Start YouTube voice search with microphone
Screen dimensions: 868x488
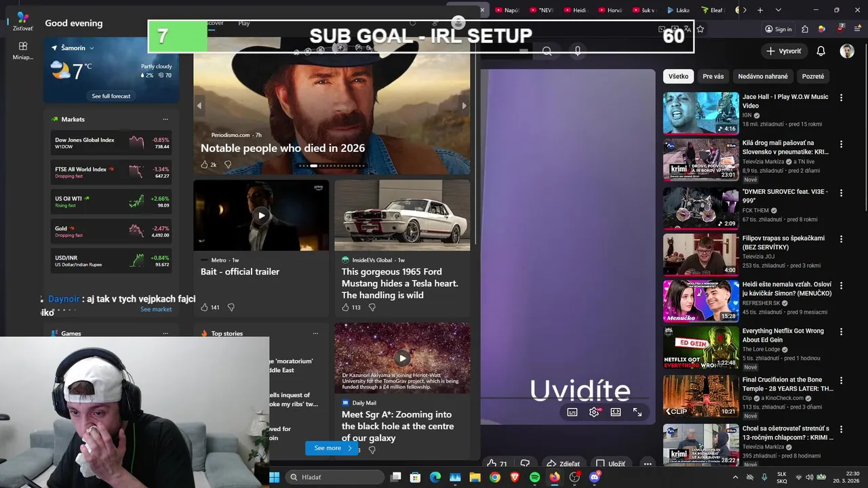578,51
